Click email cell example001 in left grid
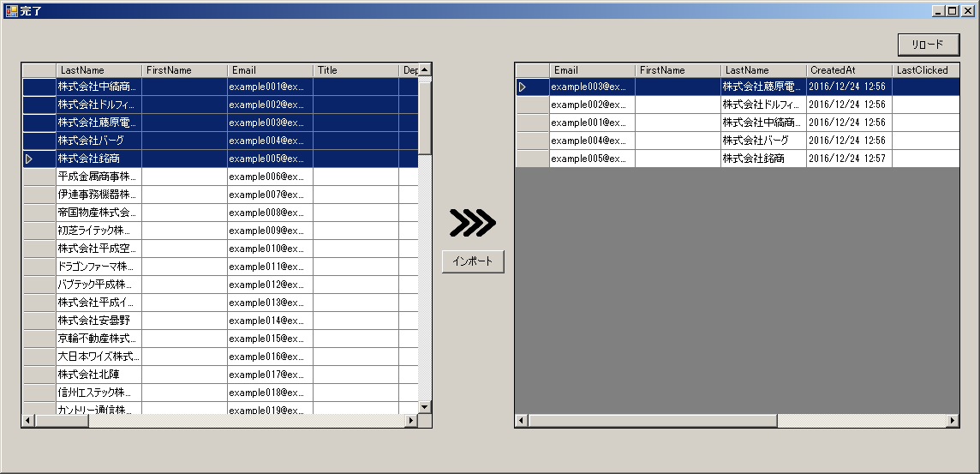980x474 pixels. (x=270, y=87)
